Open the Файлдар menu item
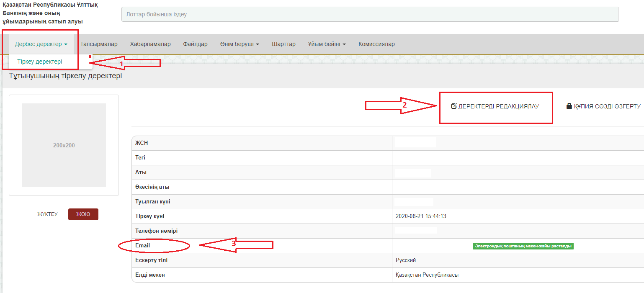Viewport: 644px width, 293px height. [x=195, y=44]
